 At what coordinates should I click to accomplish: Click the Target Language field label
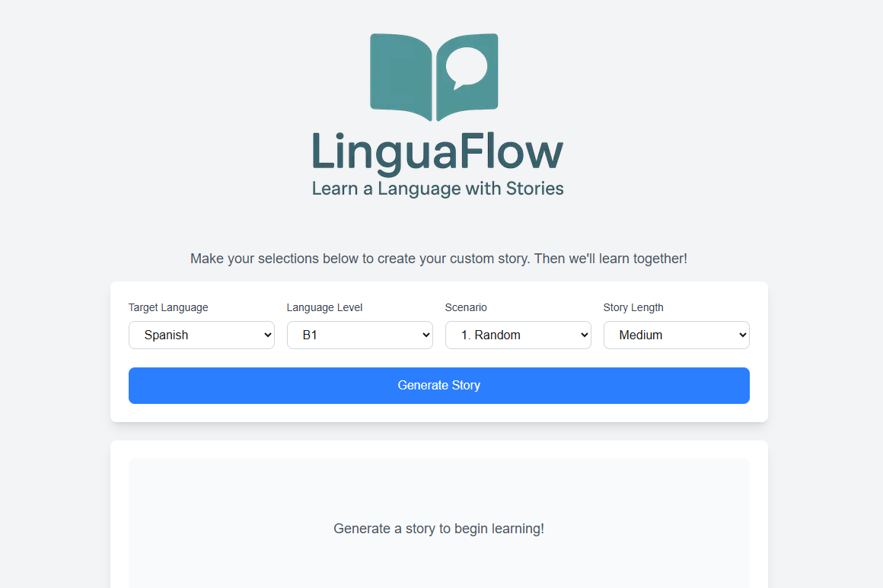coord(168,307)
